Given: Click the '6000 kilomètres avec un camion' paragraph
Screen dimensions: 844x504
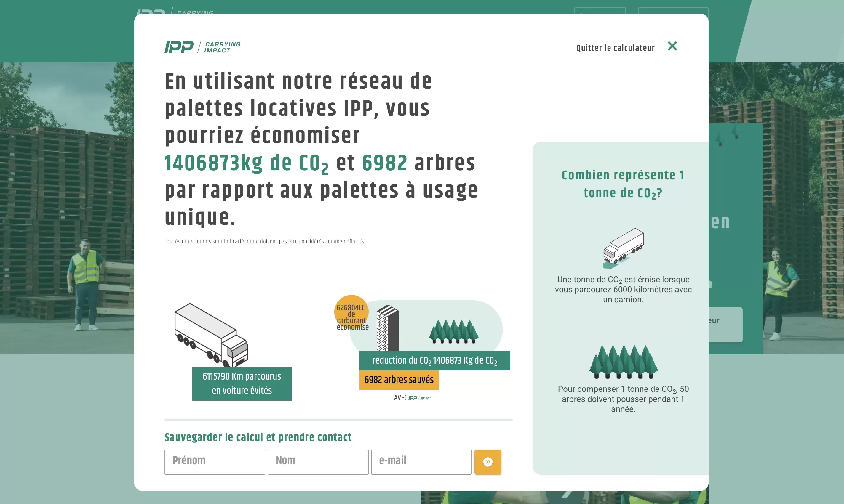Looking at the screenshot, I should (623, 289).
